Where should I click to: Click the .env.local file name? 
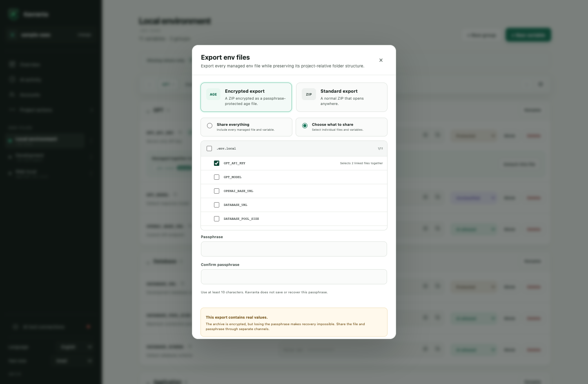tap(226, 149)
